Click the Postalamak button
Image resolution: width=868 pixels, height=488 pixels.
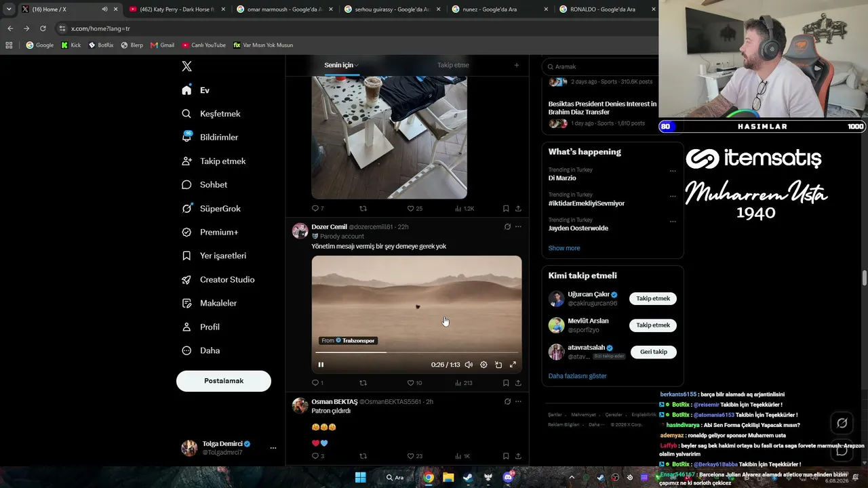pos(224,381)
